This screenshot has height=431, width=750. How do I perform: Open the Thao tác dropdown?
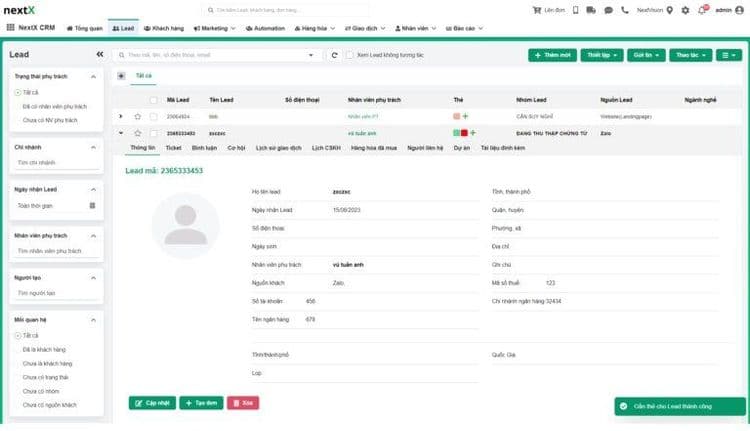coord(689,55)
